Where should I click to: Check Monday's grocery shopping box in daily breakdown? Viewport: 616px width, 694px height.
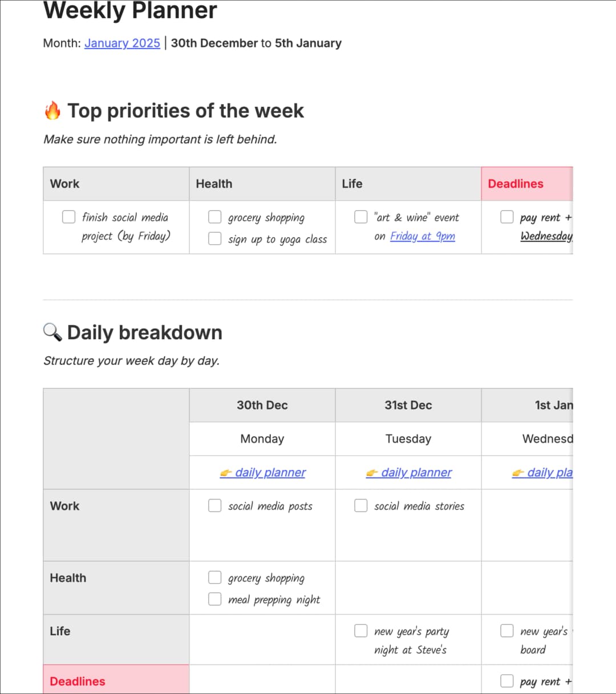pyautogui.click(x=215, y=578)
